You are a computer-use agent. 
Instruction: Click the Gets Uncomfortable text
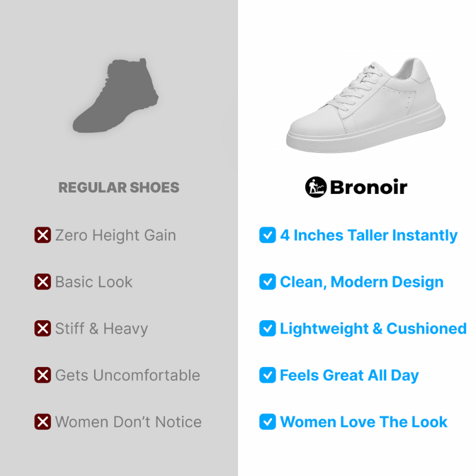coord(128,375)
